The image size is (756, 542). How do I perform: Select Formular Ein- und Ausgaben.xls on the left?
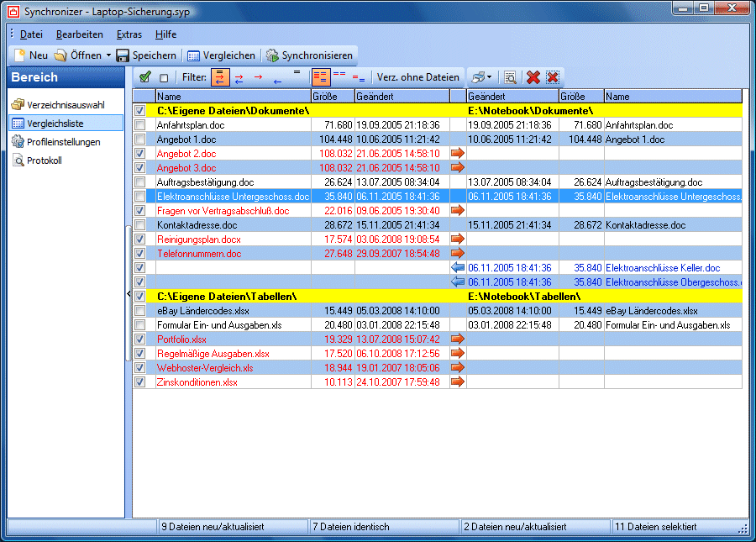tap(219, 325)
